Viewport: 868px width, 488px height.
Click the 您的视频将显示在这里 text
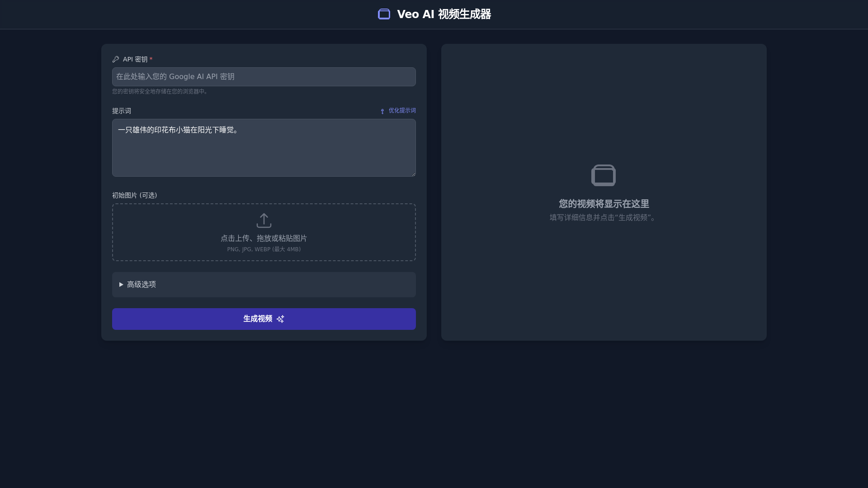(604, 204)
